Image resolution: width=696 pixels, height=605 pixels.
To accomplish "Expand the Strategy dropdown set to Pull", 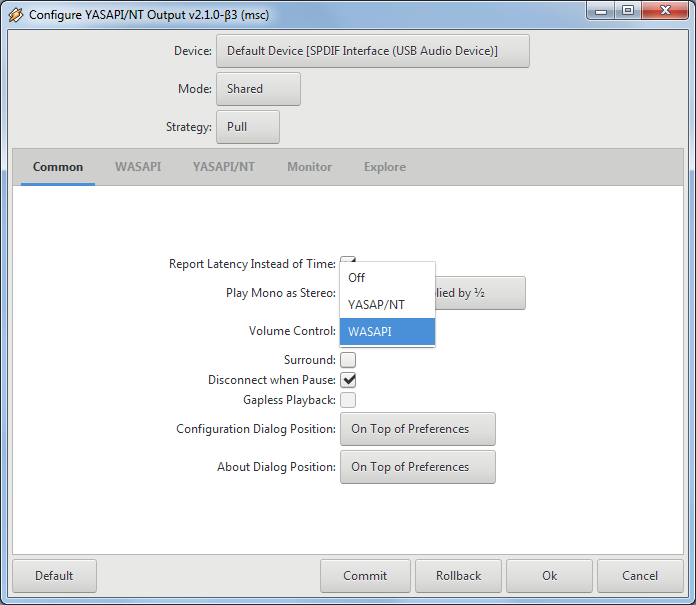I will 247,127.
